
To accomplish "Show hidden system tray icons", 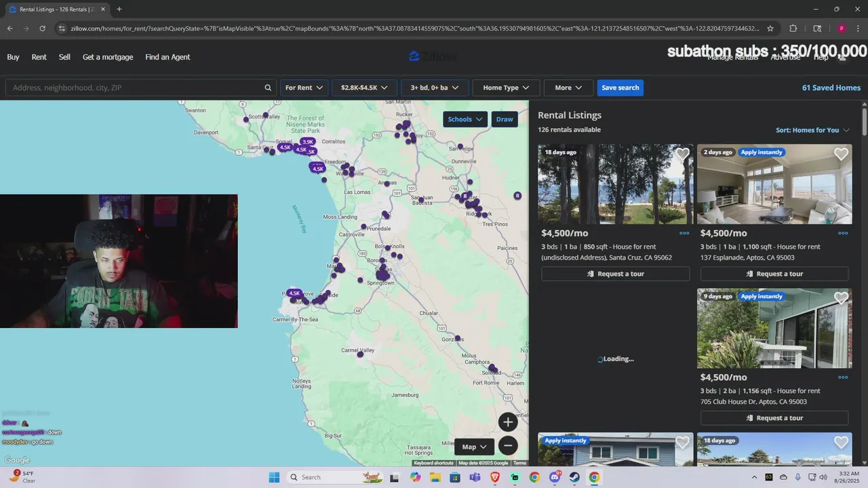I will (754, 477).
